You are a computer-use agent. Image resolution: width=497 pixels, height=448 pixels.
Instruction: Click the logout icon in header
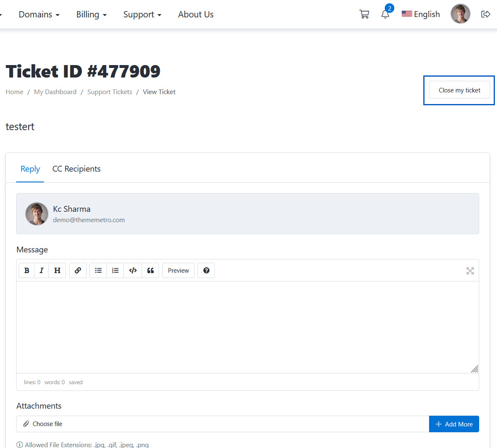click(x=485, y=15)
